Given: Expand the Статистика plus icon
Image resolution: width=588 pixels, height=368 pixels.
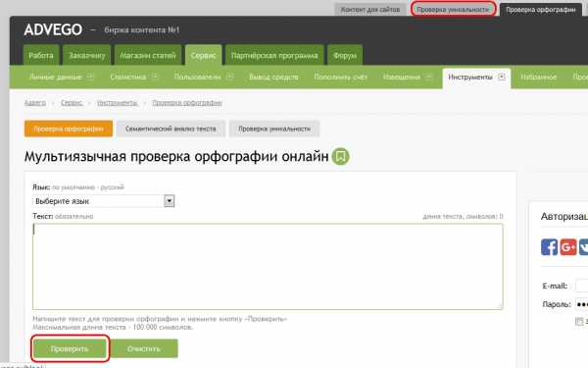Looking at the screenshot, I should point(155,77).
